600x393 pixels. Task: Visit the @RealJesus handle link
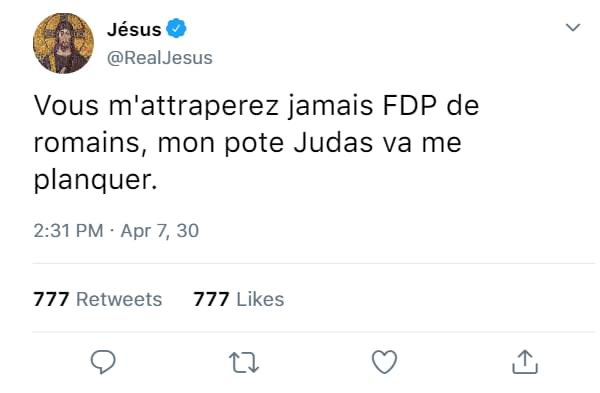click(x=160, y=58)
